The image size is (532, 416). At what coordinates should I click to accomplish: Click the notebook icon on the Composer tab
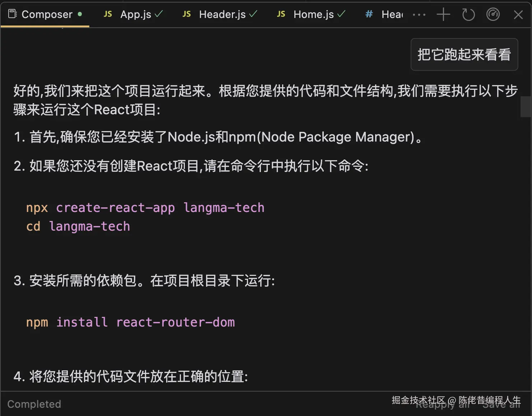point(12,13)
